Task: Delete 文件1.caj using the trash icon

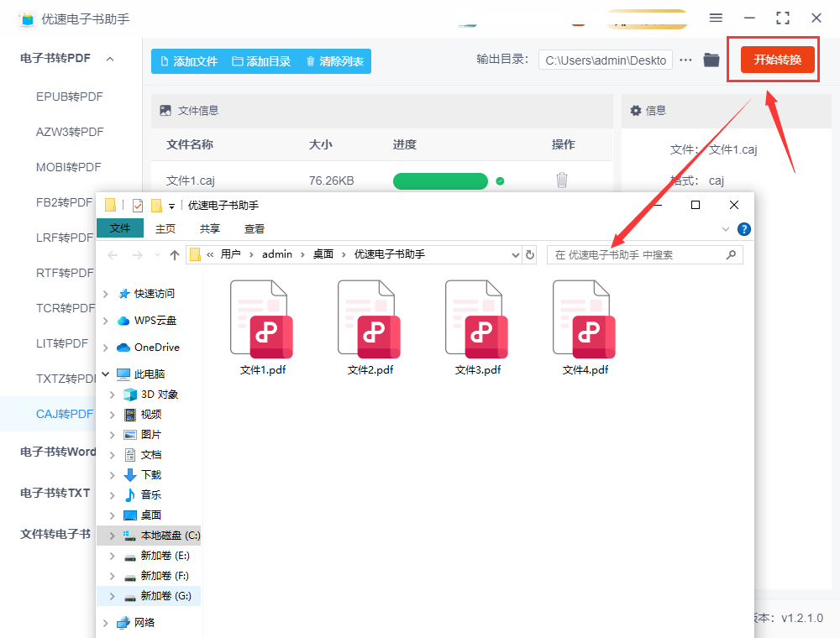Action: pos(561,180)
